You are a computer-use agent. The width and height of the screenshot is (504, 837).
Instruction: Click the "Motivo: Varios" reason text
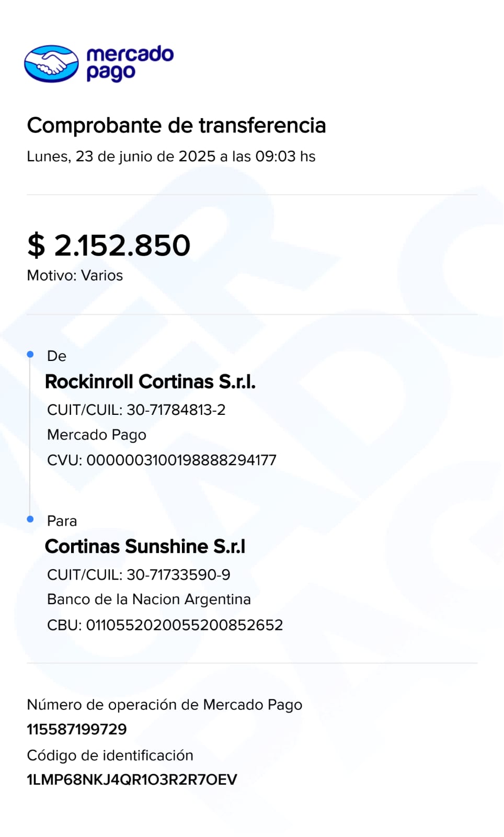75,276
